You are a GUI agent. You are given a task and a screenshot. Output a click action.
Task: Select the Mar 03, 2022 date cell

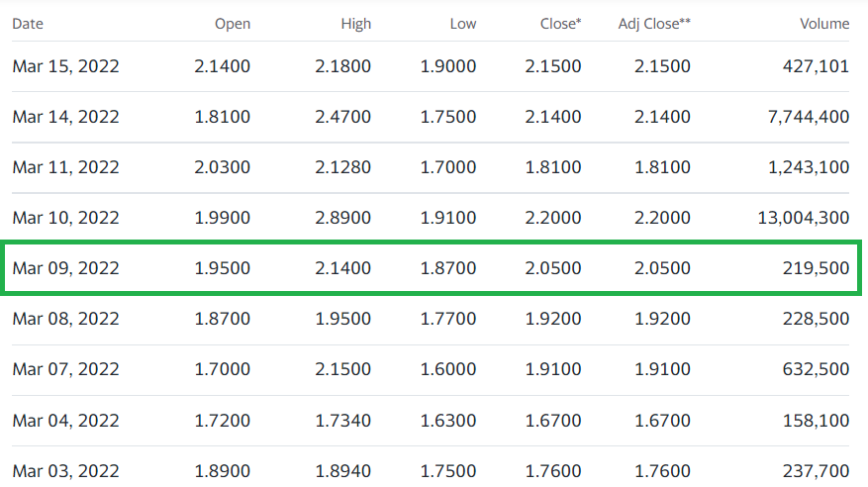tap(66, 471)
